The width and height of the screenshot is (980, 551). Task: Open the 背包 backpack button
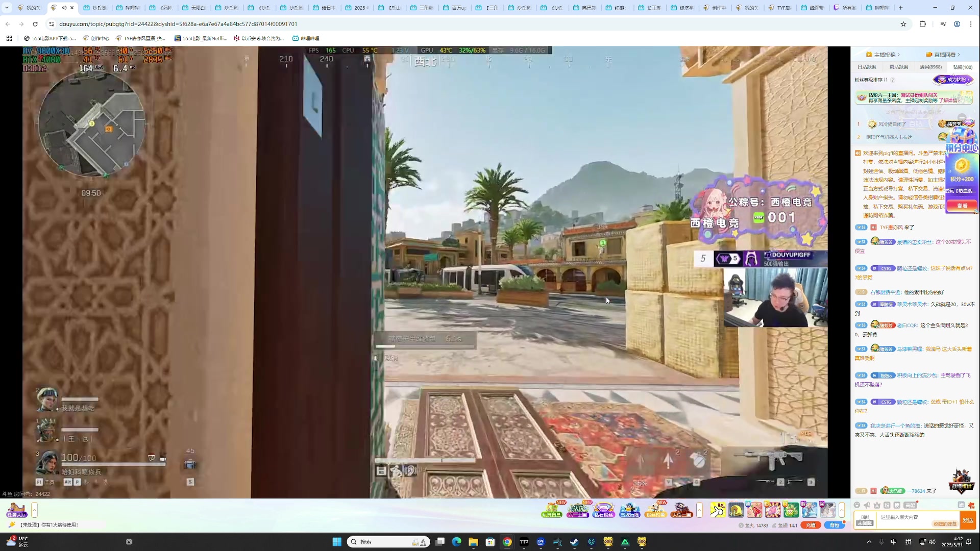(x=834, y=525)
